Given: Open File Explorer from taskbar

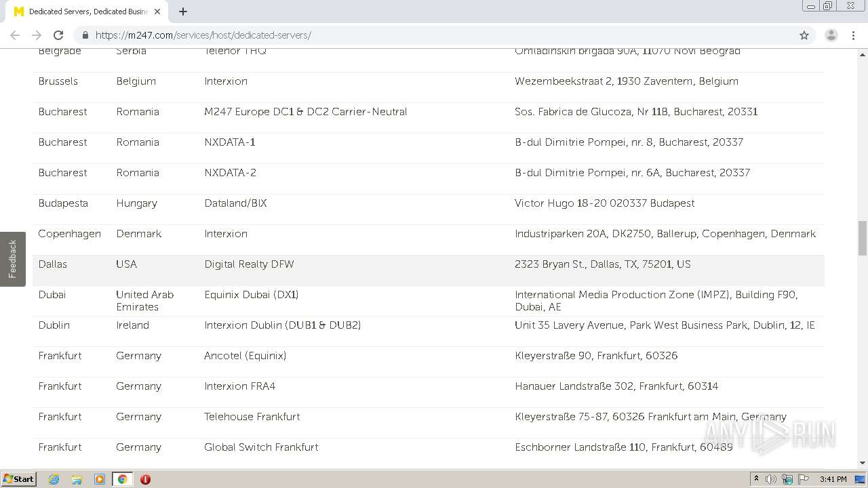Looking at the screenshot, I should pyautogui.click(x=77, y=479).
